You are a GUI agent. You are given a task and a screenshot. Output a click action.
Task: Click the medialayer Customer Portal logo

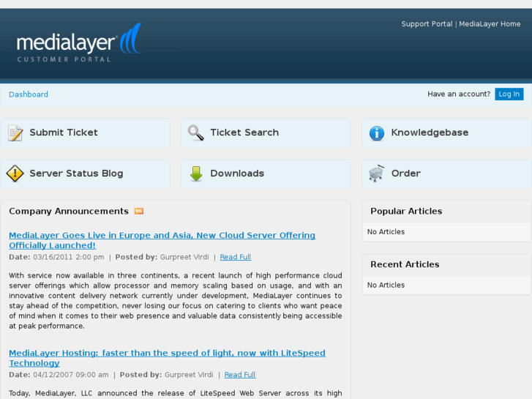(x=79, y=42)
